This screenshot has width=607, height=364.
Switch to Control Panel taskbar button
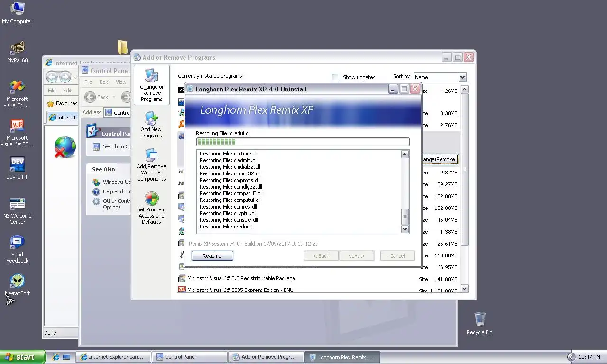[190, 357]
